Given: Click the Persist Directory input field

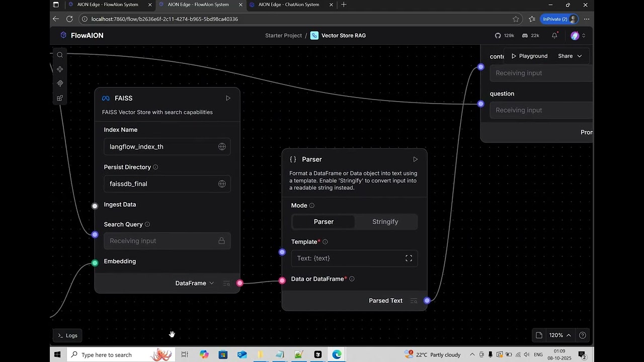Looking at the screenshot, I should point(167,184).
